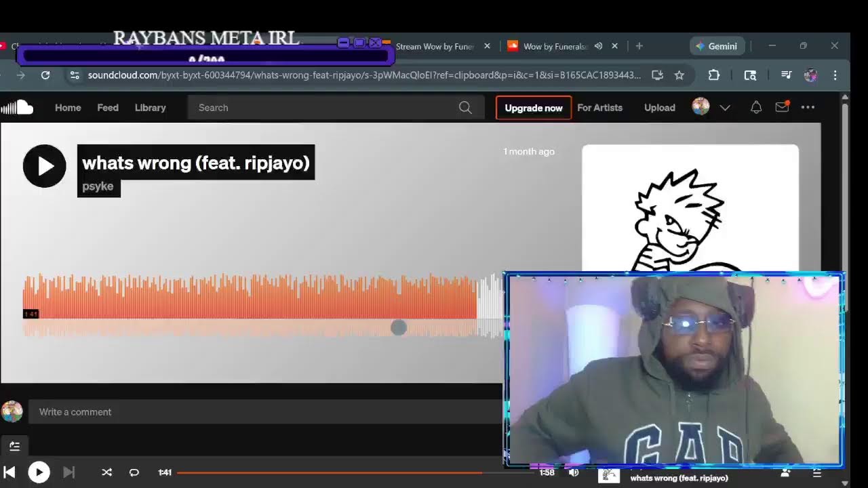
Task: Switch to the Wow by Funerals tab
Action: 555,46
